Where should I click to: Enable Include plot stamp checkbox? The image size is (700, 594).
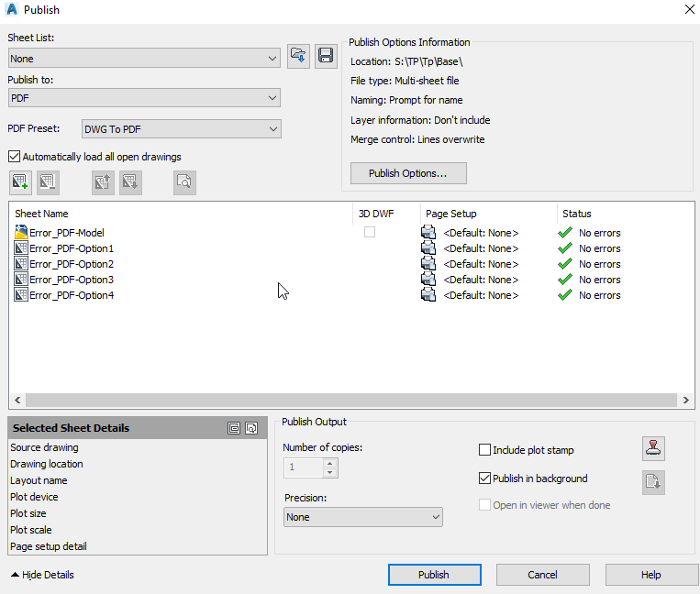click(x=484, y=449)
